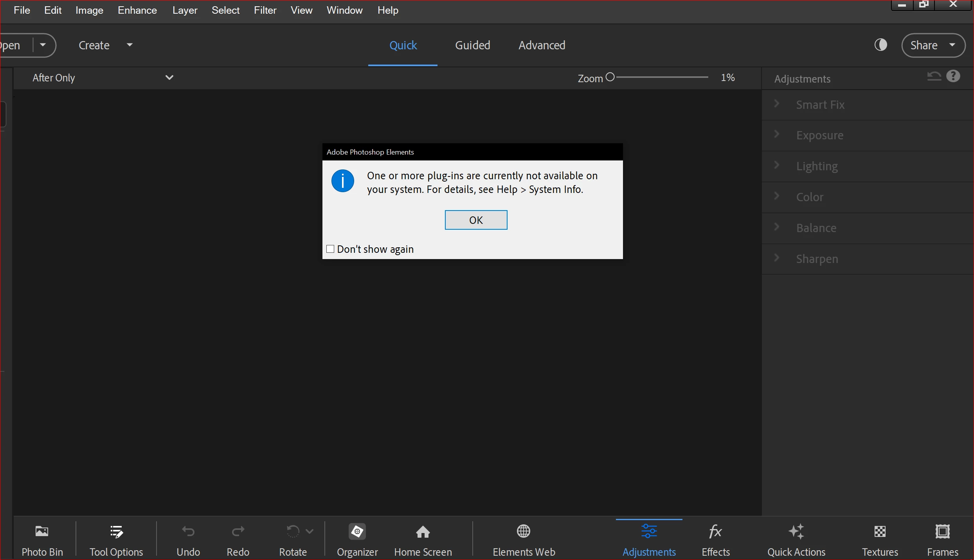Check the Don't show again box
This screenshot has height=560, width=974.
point(330,249)
